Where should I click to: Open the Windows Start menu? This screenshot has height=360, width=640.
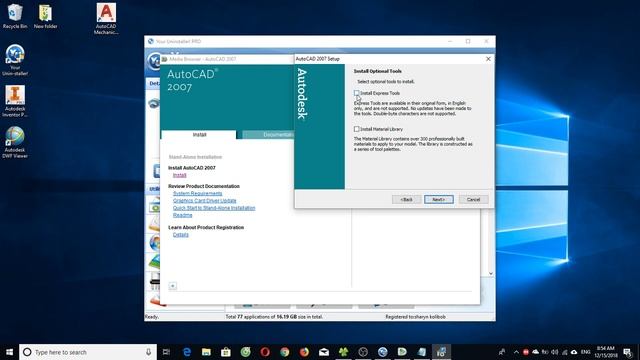(9, 352)
